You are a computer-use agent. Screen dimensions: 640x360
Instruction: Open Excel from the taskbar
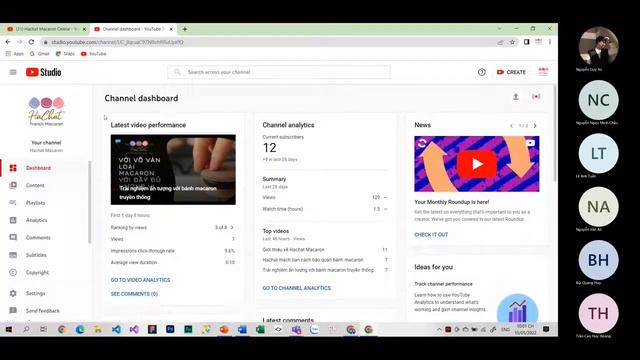(260, 329)
